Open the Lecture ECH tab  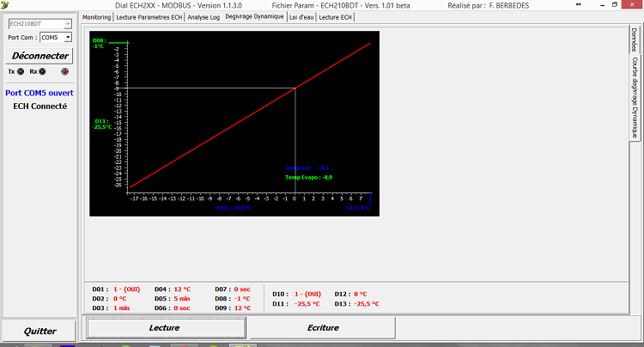coord(335,16)
